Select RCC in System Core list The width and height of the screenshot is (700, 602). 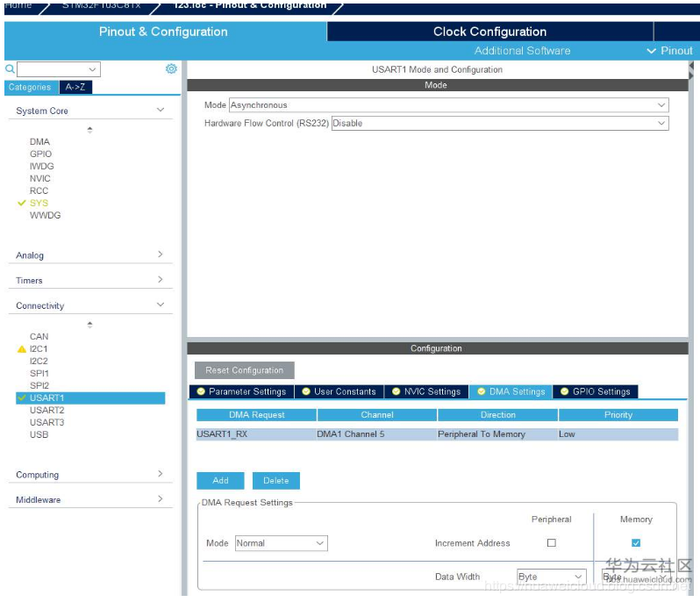(39, 190)
